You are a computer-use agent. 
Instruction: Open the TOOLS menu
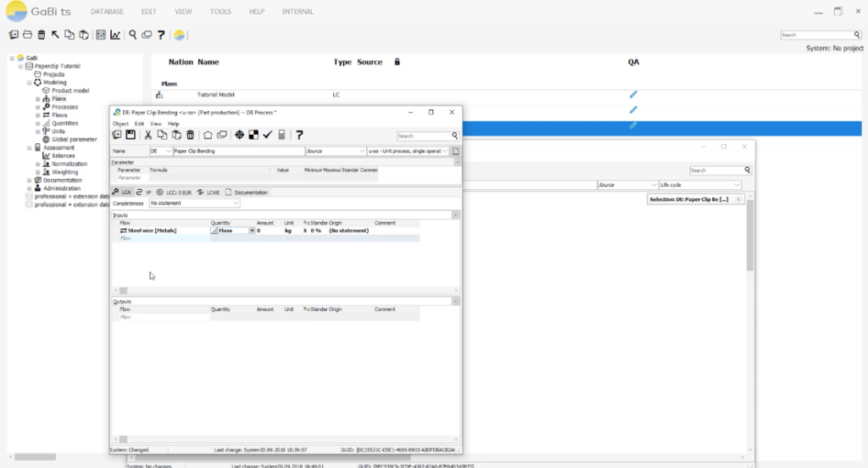(x=220, y=12)
